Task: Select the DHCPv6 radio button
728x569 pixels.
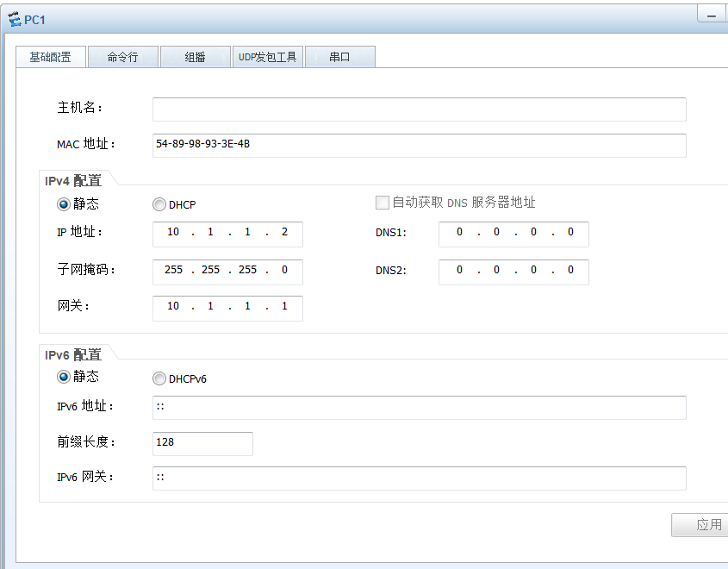Action: pyautogui.click(x=159, y=378)
